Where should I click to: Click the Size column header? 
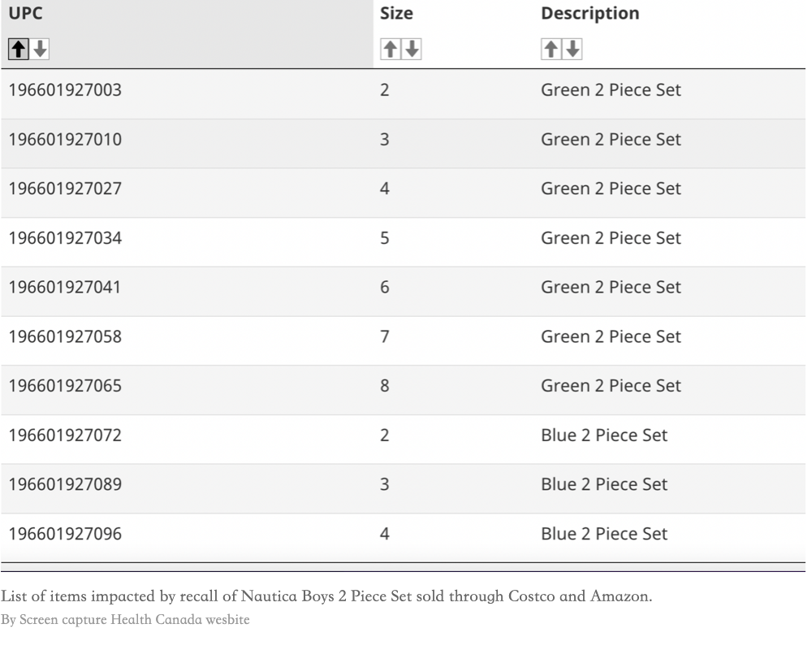pos(397,14)
